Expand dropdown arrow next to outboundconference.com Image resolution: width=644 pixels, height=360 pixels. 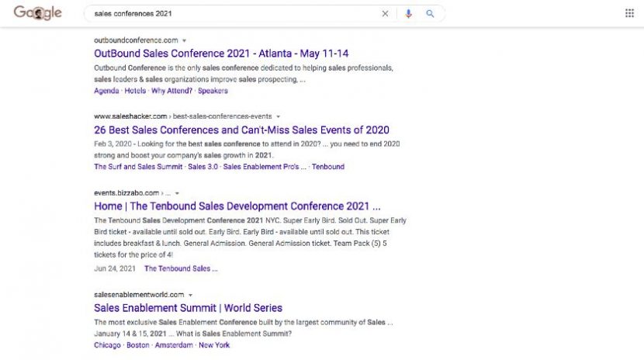pos(185,40)
